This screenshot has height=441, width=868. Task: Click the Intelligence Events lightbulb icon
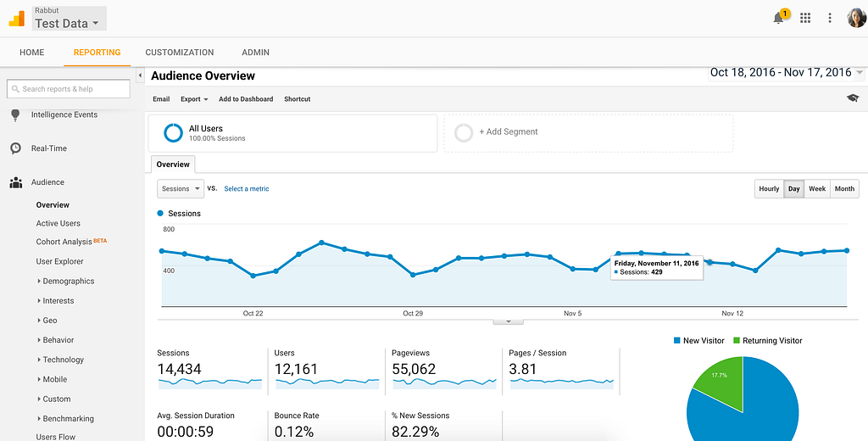point(15,114)
